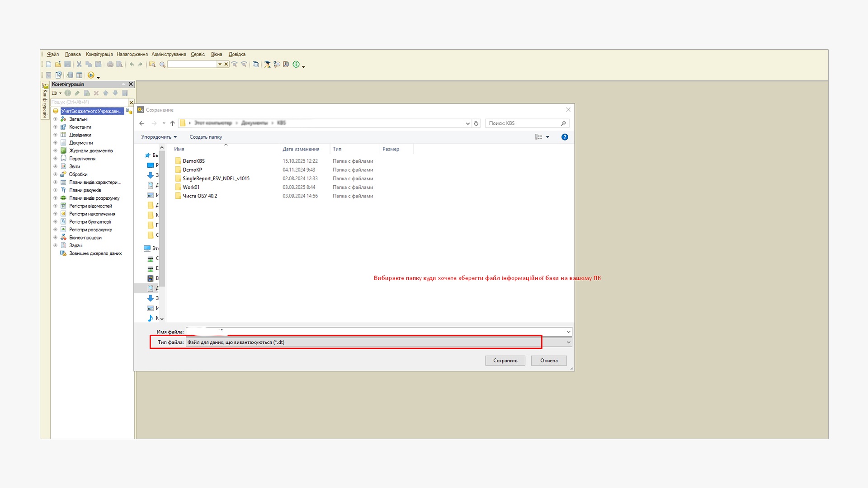The image size is (868, 488).
Task: Open the blue help icon in dialog
Action: [x=565, y=137]
